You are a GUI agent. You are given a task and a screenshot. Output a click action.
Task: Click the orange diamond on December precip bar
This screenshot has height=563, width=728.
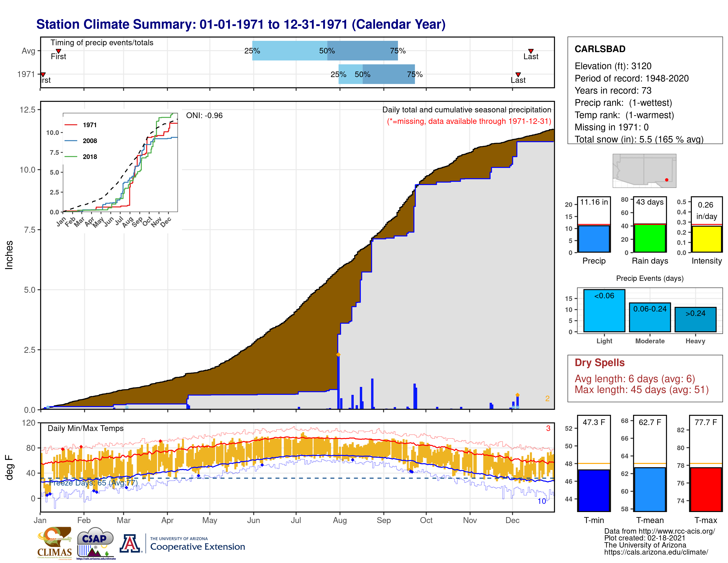pos(517,395)
